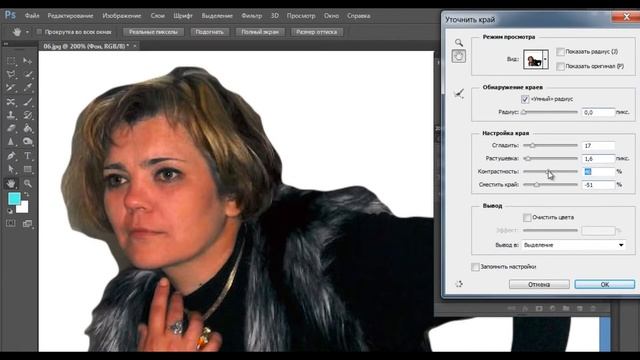Toggle Quick Mask mode

tap(11, 223)
